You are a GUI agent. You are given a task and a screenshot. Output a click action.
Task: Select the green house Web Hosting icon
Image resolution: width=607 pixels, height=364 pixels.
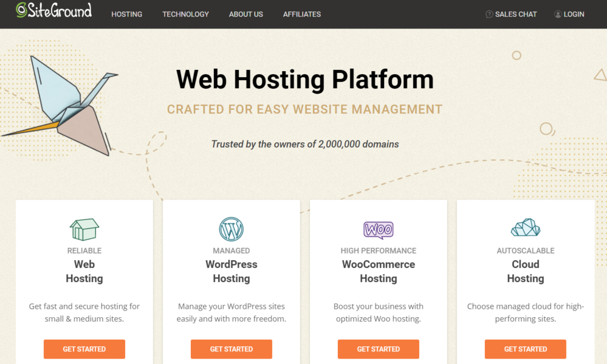coord(84,227)
